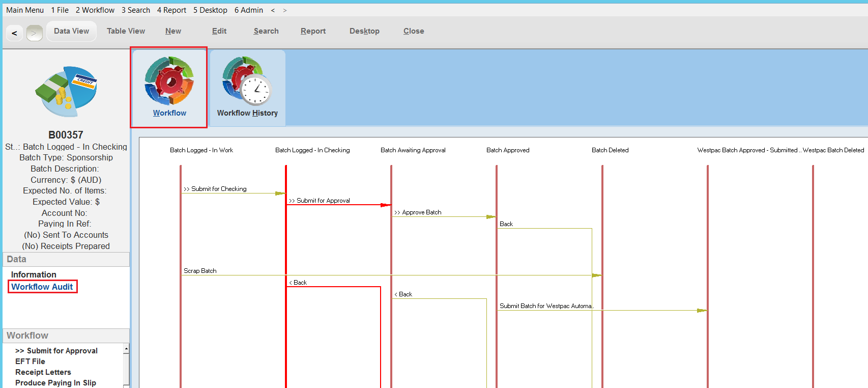Run Produce Paying In Slip action

click(x=55, y=383)
